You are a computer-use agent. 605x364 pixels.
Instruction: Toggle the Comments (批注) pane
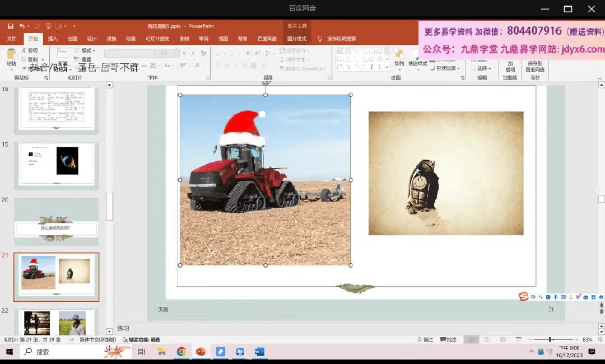(448, 340)
